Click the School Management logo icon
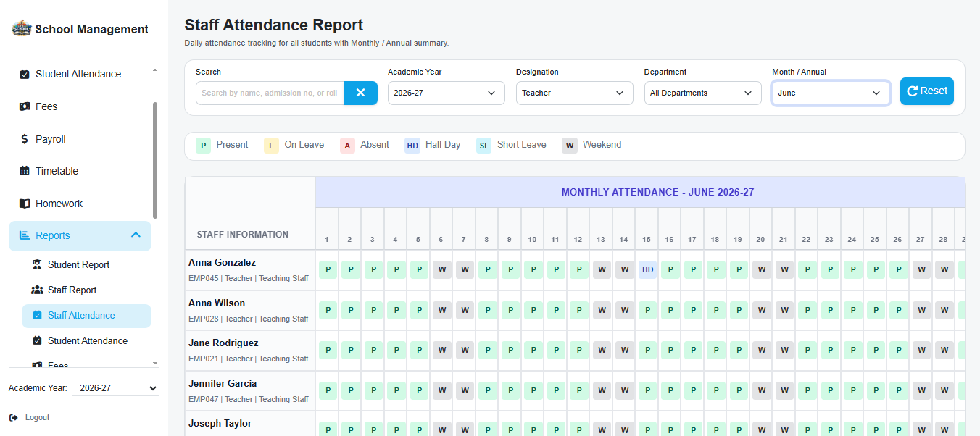This screenshot has width=980, height=436. coord(22,29)
